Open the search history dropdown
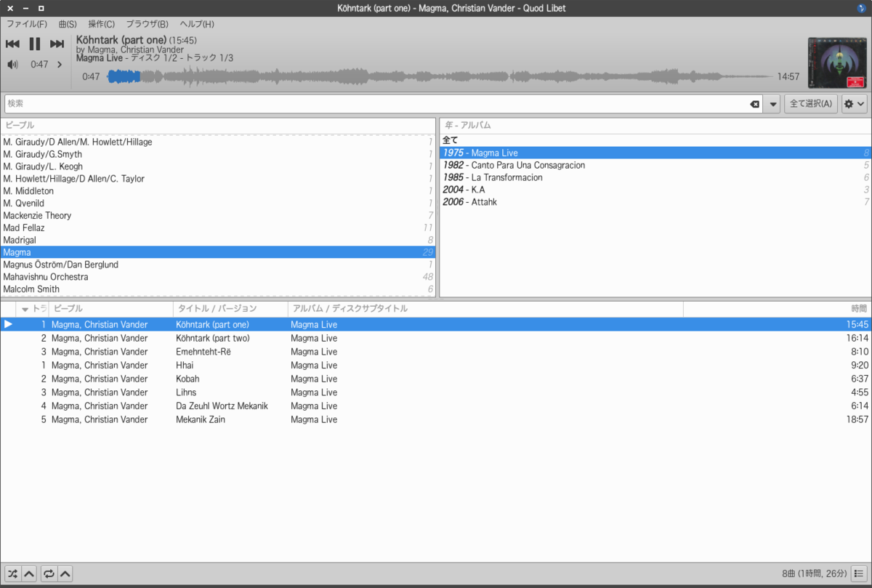The image size is (872, 588). click(x=773, y=104)
